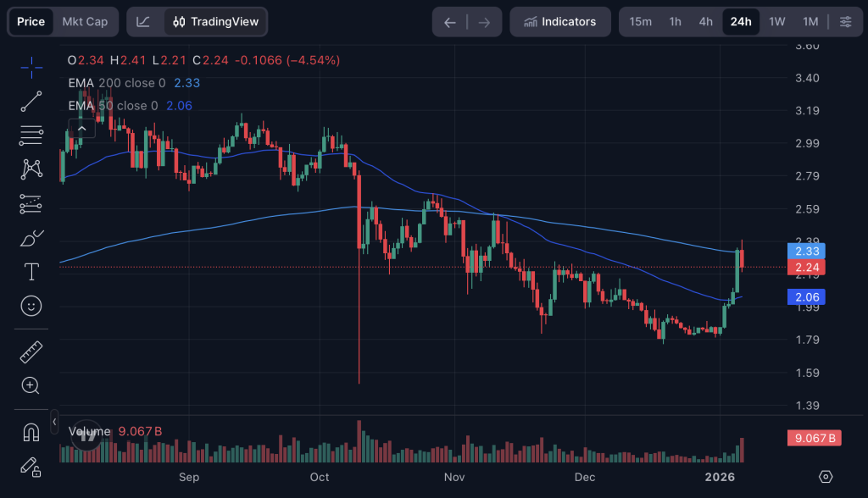Switch to the 15m timeframe
This screenshot has width=868, height=498.
641,21
